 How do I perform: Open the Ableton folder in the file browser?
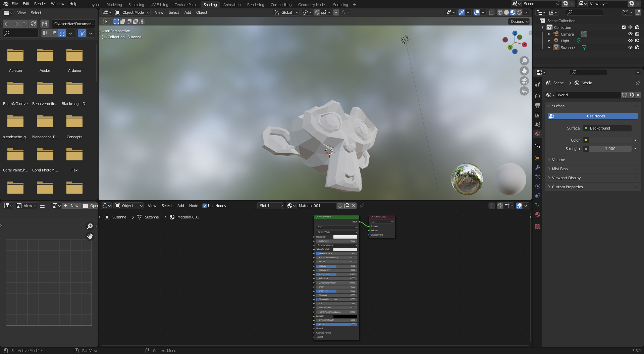tap(15, 55)
